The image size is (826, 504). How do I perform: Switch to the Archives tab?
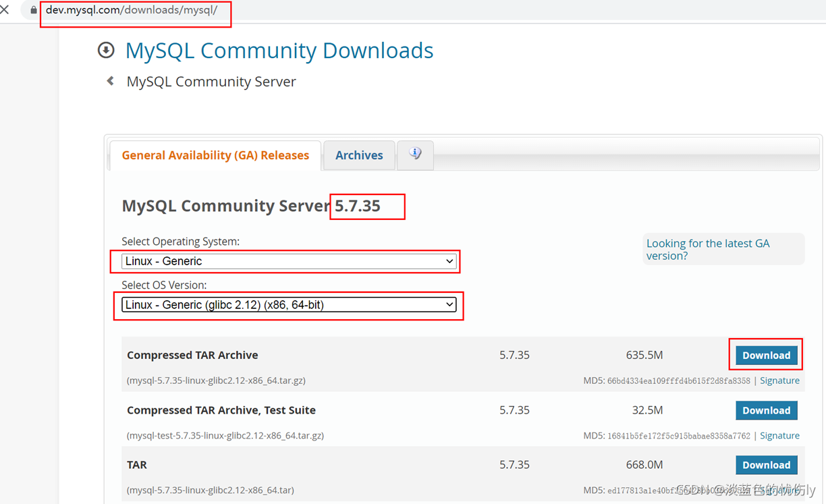[358, 155]
